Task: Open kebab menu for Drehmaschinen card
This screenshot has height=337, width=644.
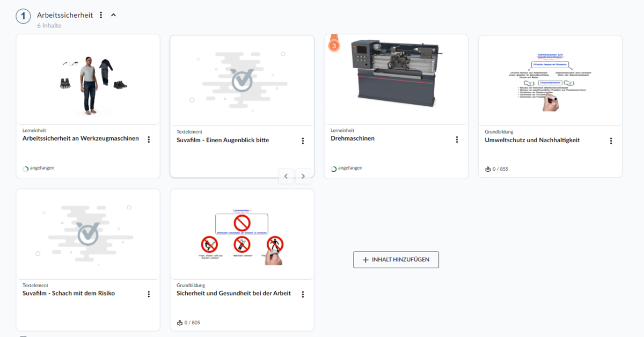Action: click(457, 140)
